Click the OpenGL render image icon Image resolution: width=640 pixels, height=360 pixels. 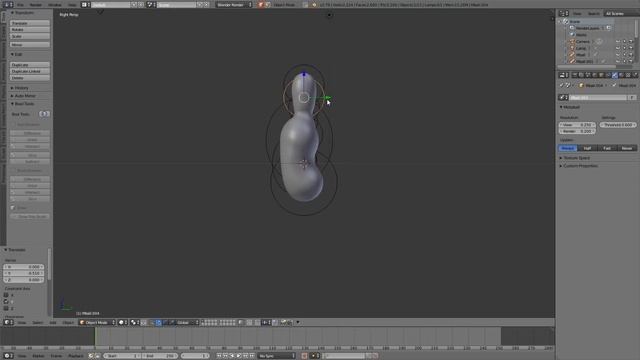tap(283, 322)
